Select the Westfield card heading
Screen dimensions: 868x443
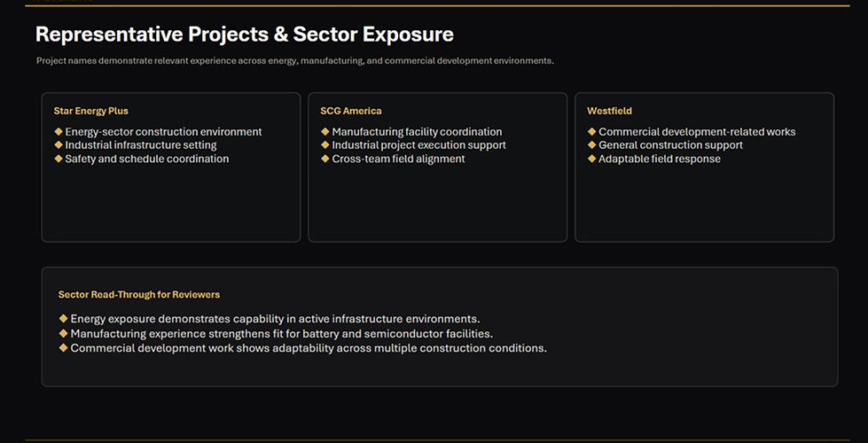point(609,111)
